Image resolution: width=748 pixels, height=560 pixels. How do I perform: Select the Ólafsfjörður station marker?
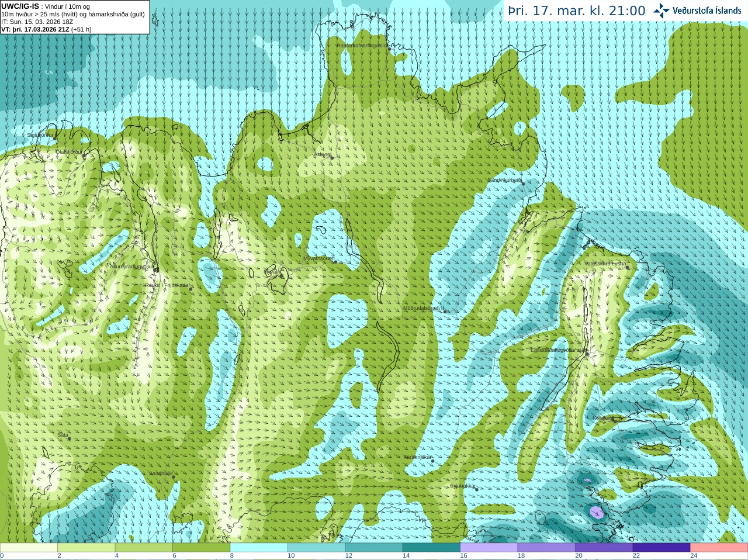pyautogui.click(x=84, y=156)
